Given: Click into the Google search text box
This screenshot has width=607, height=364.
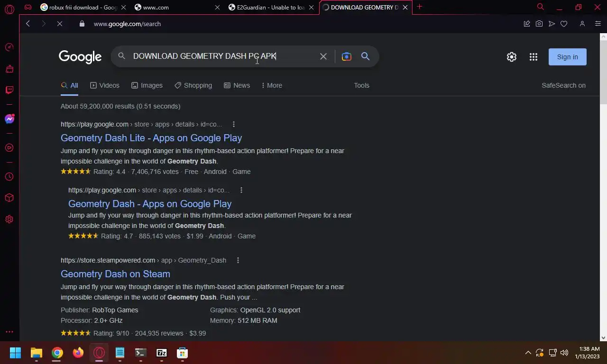Looking at the screenshot, I should [223, 56].
